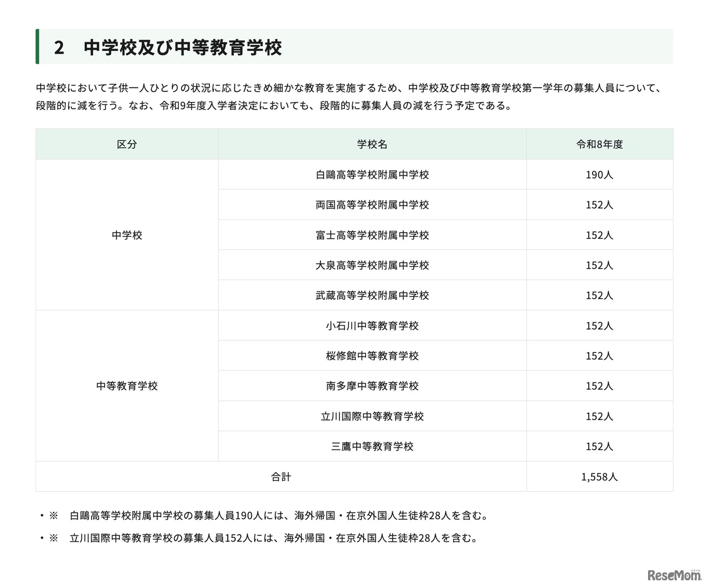709x588 pixels.
Task: Click the 大泉高等学校附属中学校 entry
Action: click(x=372, y=265)
